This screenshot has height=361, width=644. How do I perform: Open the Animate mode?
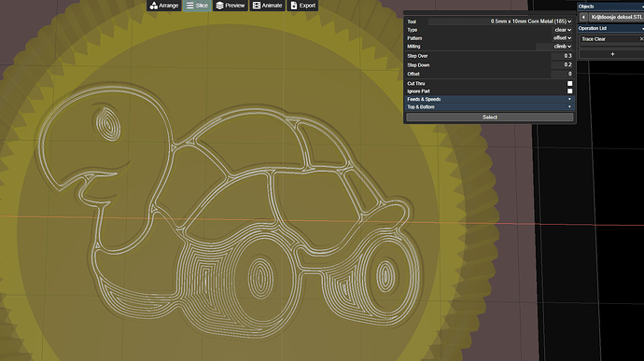[267, 6]
